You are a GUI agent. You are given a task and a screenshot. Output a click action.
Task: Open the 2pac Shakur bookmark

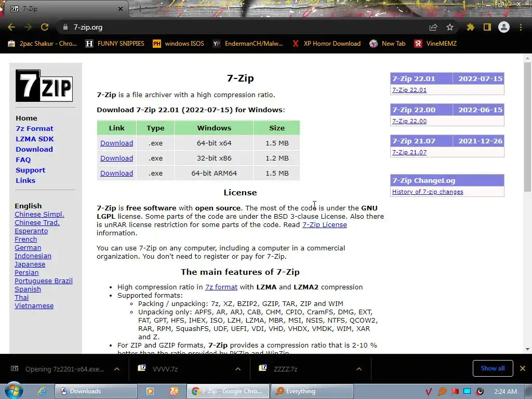(x=43, y=44)
